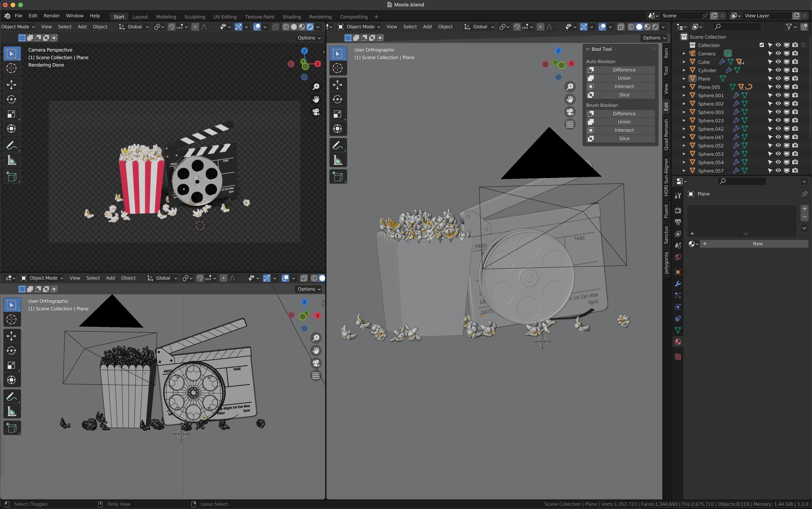Select the Rotate tool in the right viewport
The image size is (812, 509).
(338, 99)
